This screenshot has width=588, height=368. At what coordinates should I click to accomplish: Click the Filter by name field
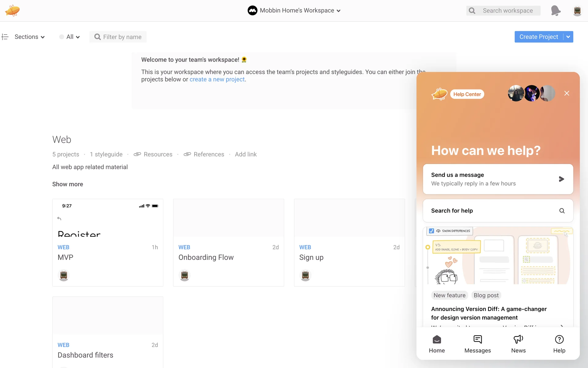122,37
